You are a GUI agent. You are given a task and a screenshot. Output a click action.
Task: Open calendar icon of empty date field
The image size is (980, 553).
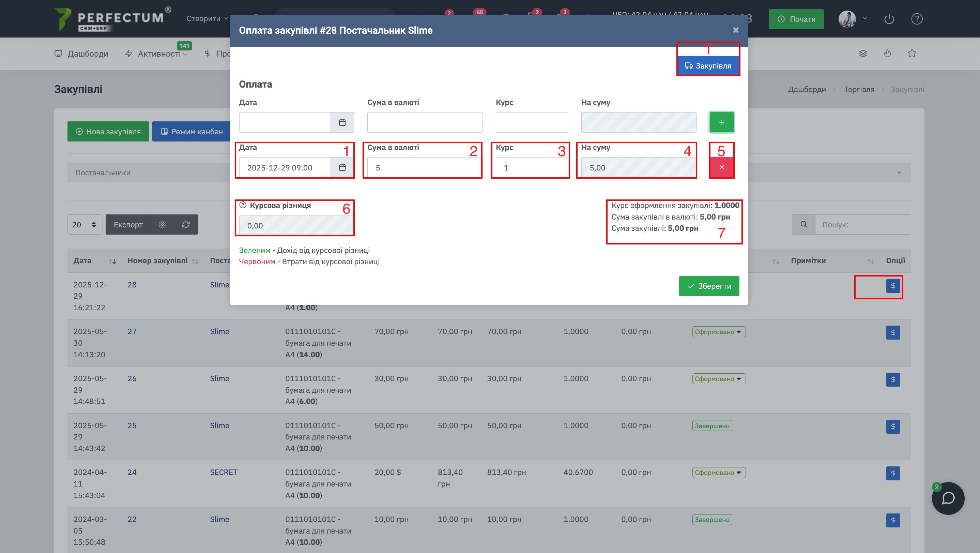tap(342, 122)
